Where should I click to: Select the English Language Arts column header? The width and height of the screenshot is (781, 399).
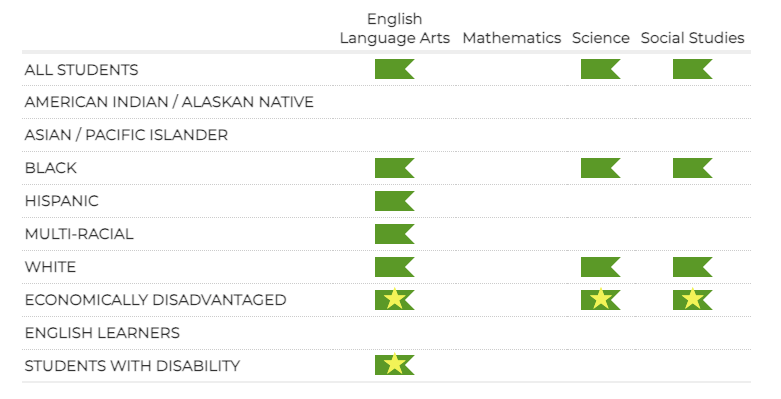(394, 28)
